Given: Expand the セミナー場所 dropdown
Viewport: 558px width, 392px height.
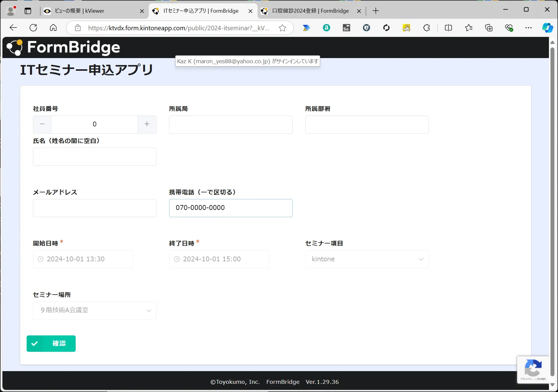Looking at the screenshot, I should [x=94, y=311].
